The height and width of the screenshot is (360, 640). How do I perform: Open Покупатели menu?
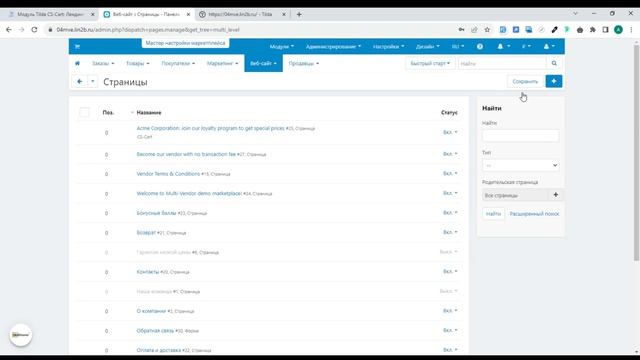click(178, 63)
